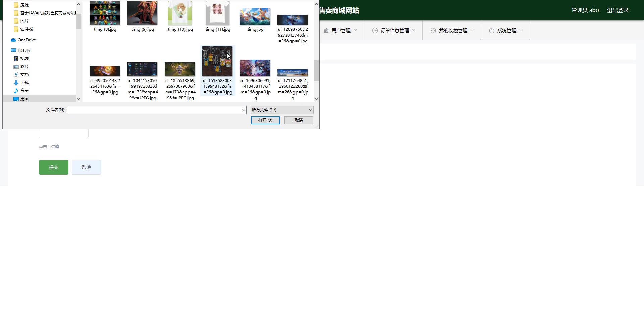Click the clock icon beside 订单信息管理
This screenshot has height=313, width=644.
(x=375, y=30)
